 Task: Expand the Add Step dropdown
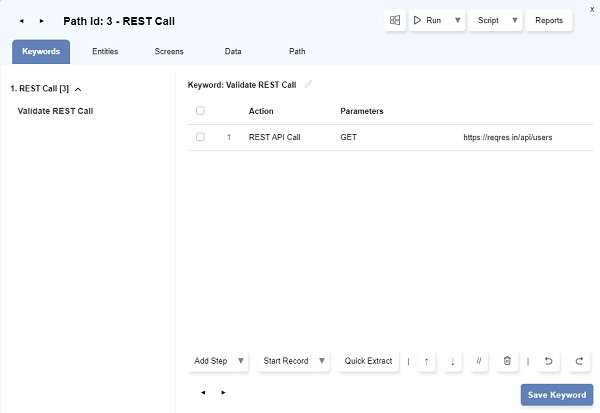[x=243, y=361]
